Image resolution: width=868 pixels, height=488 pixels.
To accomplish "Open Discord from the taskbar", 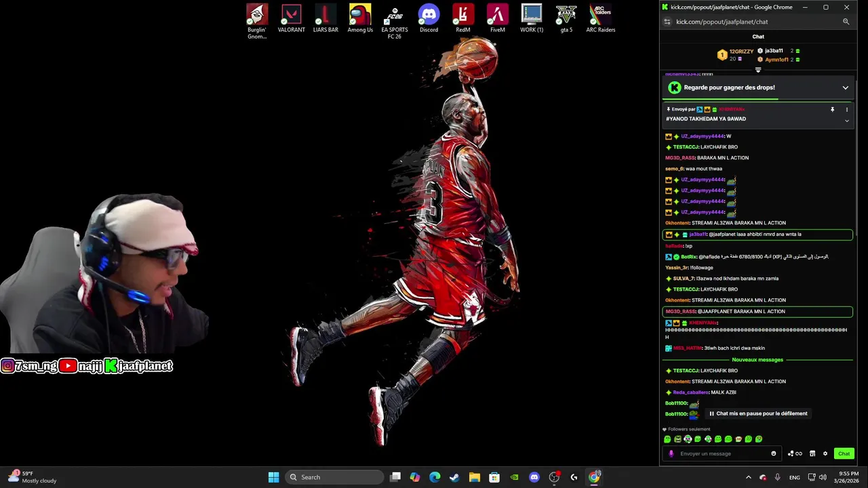I will point(534,477).
